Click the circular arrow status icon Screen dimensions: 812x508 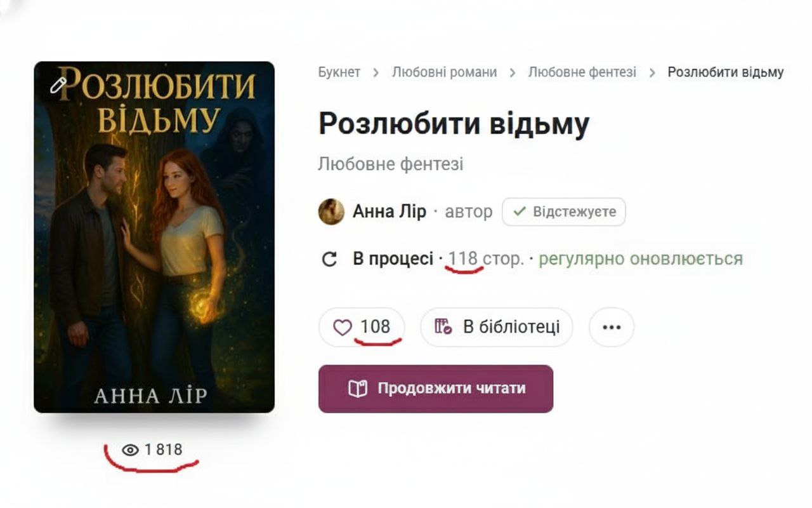tap(330, 260)
